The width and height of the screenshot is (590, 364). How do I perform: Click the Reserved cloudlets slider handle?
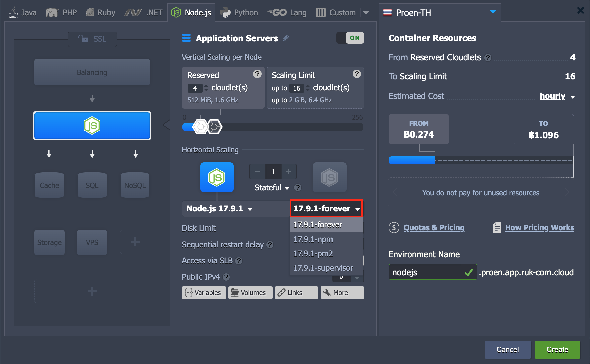point(201,127)
